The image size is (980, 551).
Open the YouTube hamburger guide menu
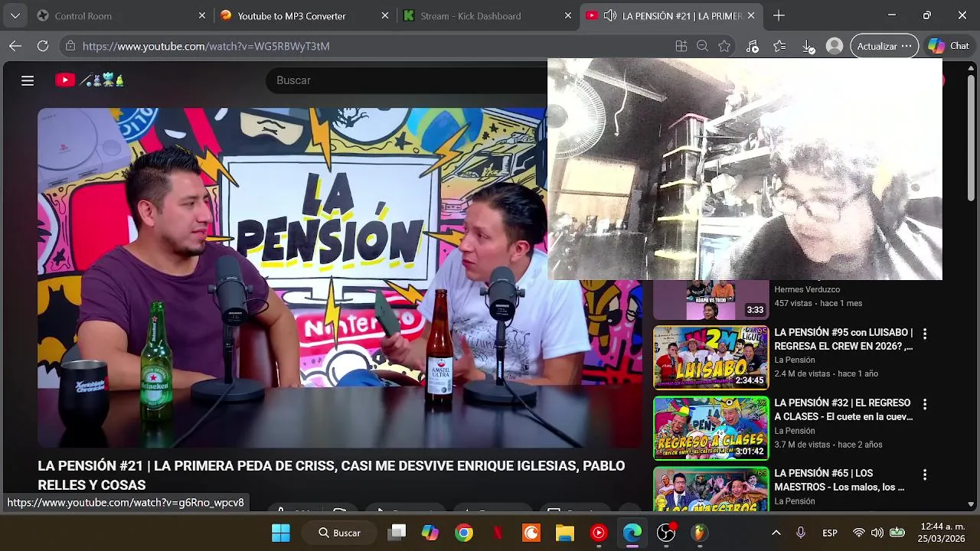28,80
